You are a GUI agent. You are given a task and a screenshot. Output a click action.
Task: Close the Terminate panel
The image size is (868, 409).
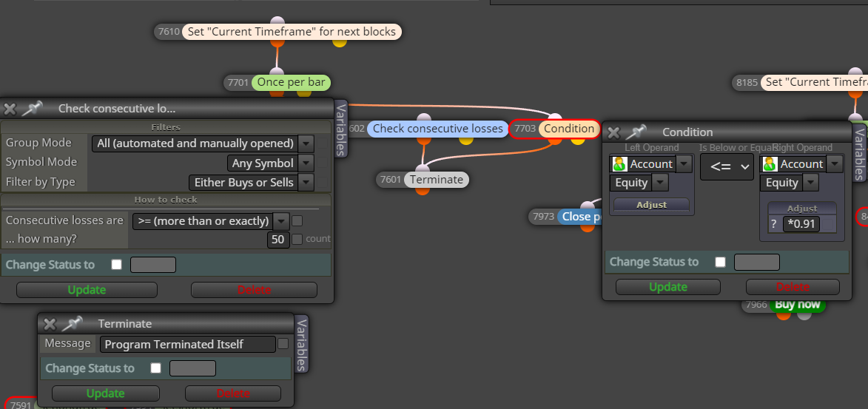pos(50,325)
